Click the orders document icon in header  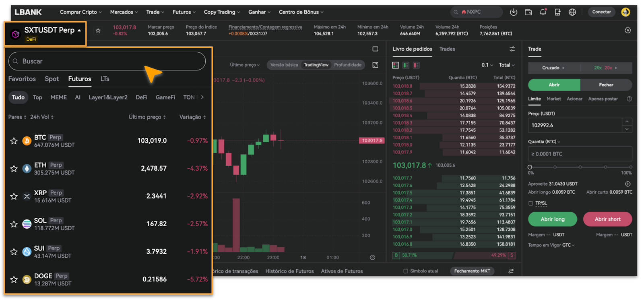(557, 12)
